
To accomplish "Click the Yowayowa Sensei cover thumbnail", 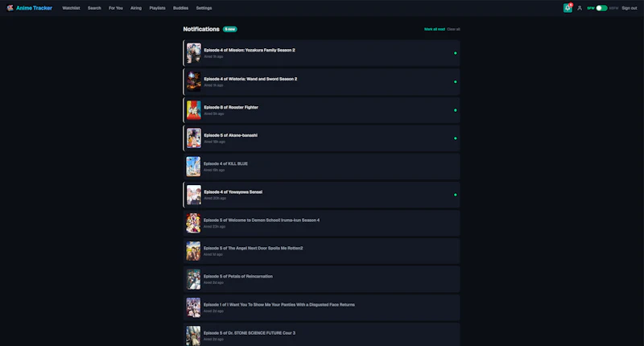I will point(194,195).
